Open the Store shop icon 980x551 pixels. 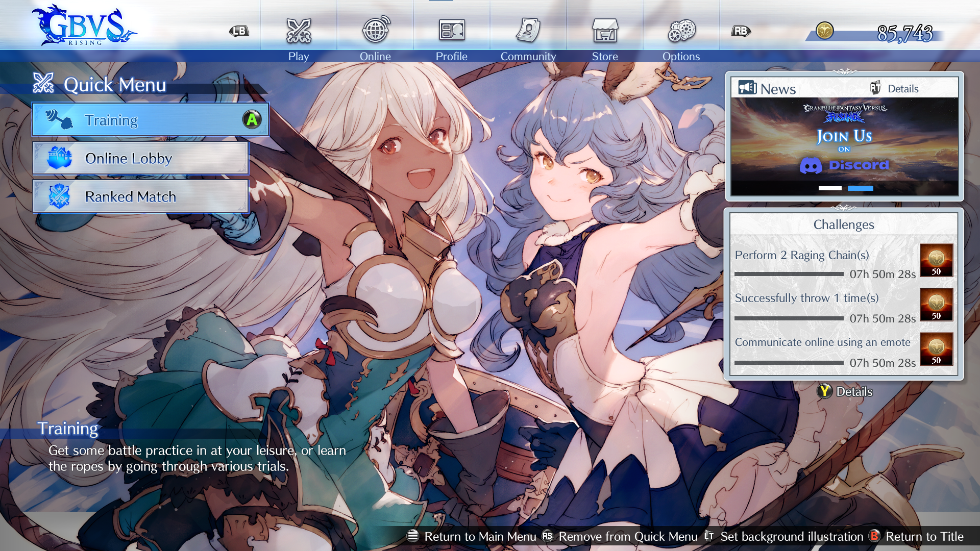tap(605, 30)
